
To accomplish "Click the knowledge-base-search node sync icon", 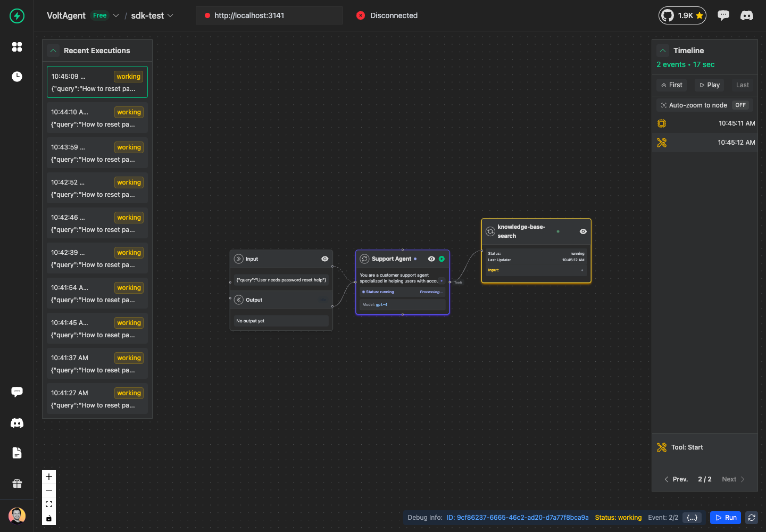I will coord(490,231).
